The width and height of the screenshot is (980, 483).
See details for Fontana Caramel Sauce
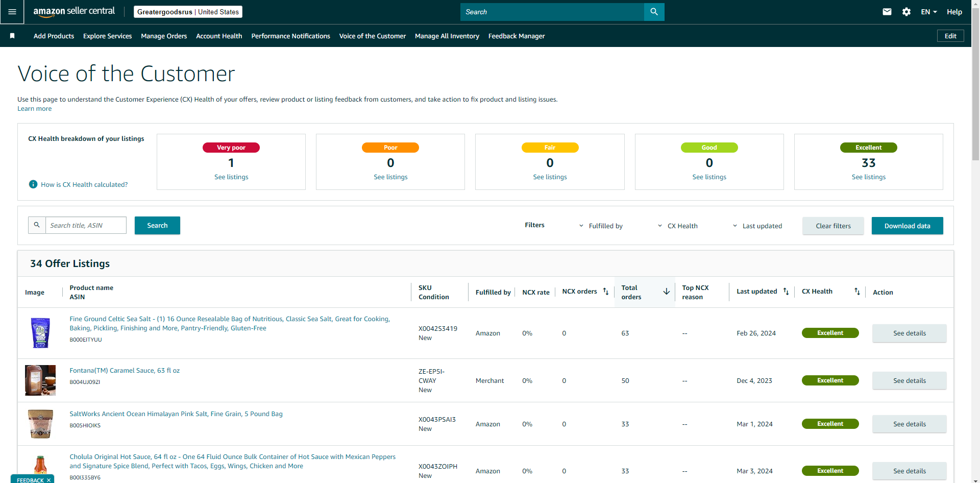coord(909,380)
